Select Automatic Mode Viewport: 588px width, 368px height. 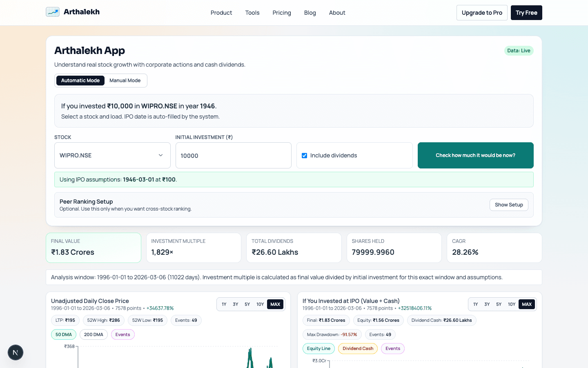coord(80,81)
